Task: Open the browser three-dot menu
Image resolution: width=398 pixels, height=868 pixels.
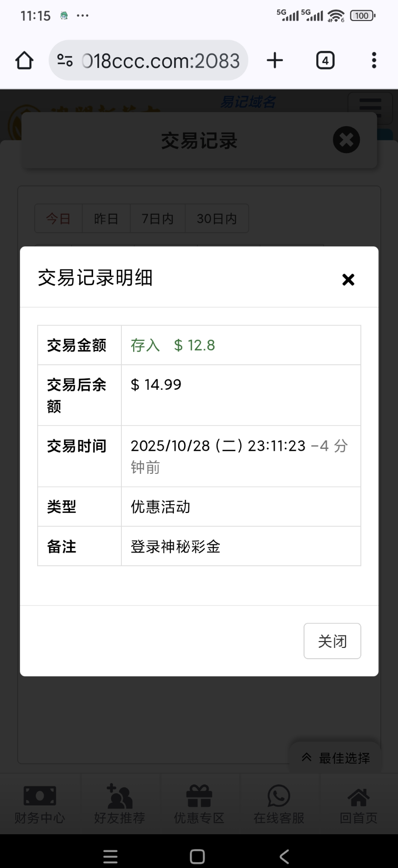Action: coord(374,61)
